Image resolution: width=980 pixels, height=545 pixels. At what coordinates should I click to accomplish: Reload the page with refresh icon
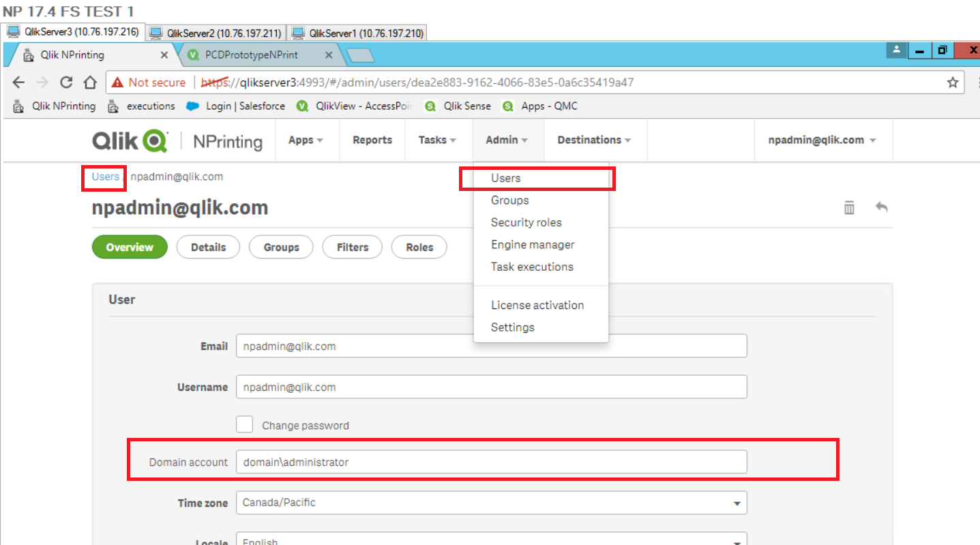coord(66,83)
